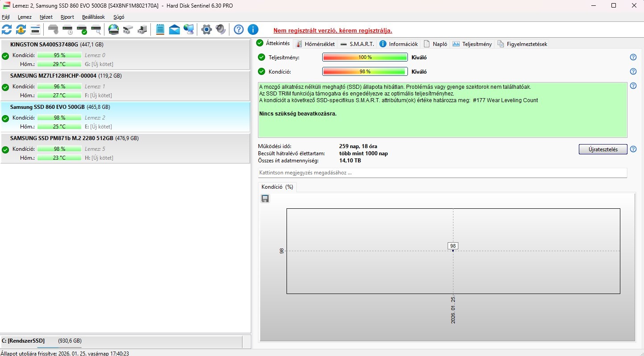This screenshot has width=644, height=356.
Task: Click the C: [RendszerSSD] volume entry
Action: click(121, 341)
